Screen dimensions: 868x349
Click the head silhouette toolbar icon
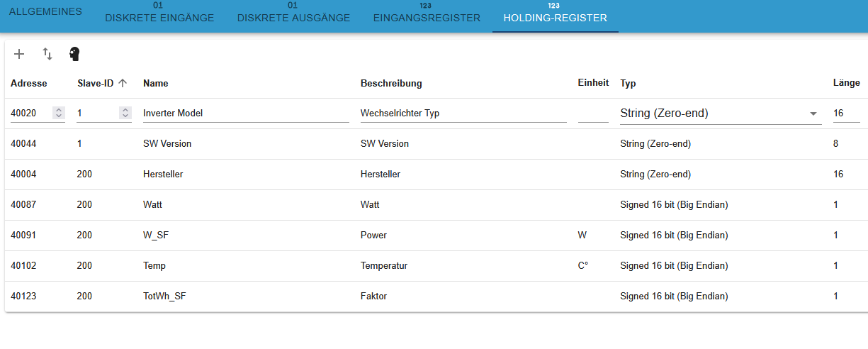74,54
